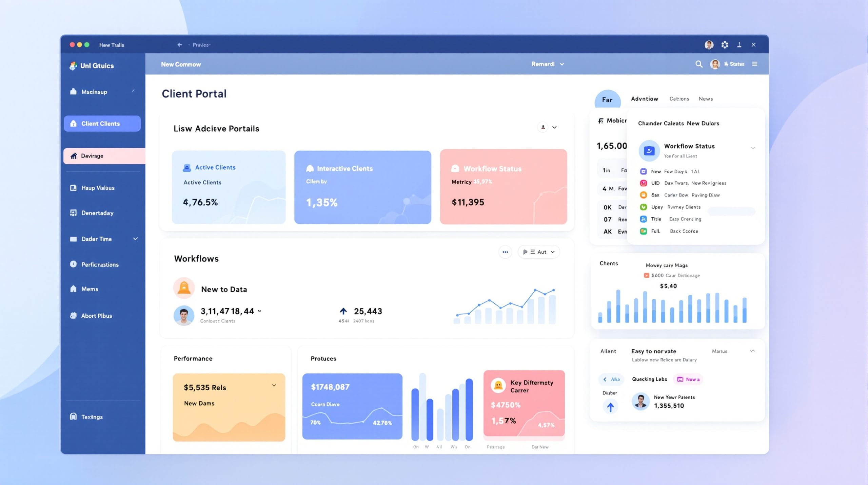
Task: Click the orange bell icon near New to Data
Action: tap(184, 288)
